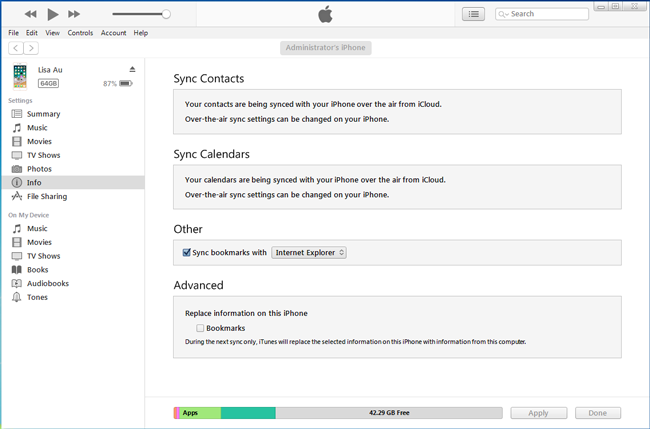The width and height of the screenshot is (650, 429).
Task: Click the fast-forward playback button
Action: point(74,14)
